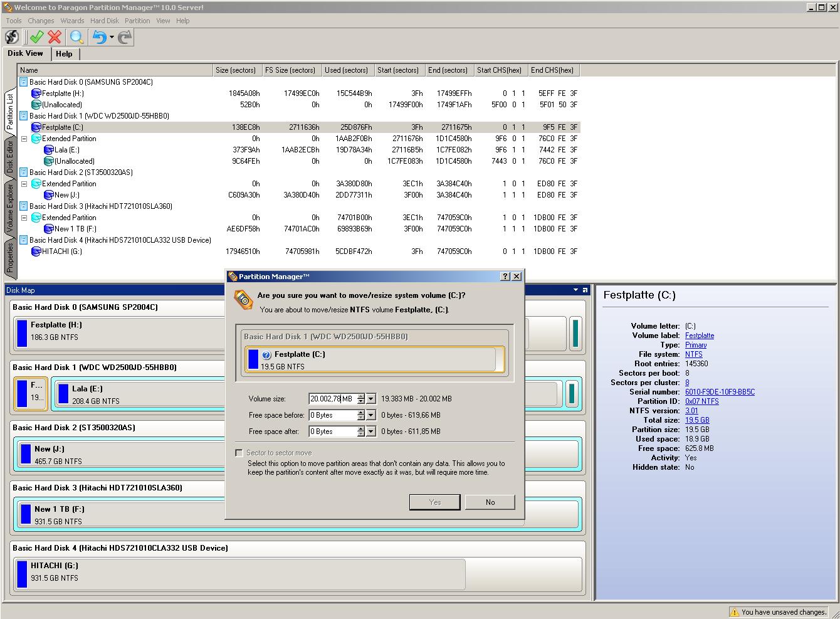Sort by the Name column header
The image size is (840, 619).
[115, 70]
